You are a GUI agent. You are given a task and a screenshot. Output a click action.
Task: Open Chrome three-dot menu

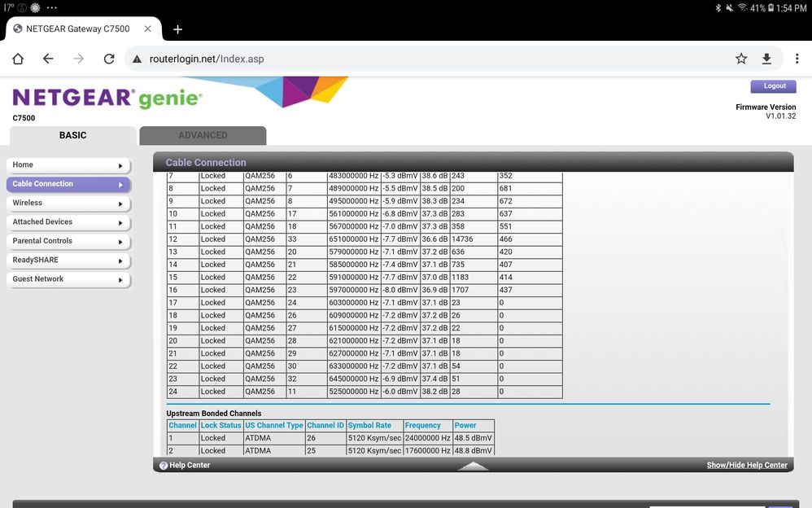pyautogui.click(x=796, y=59)
